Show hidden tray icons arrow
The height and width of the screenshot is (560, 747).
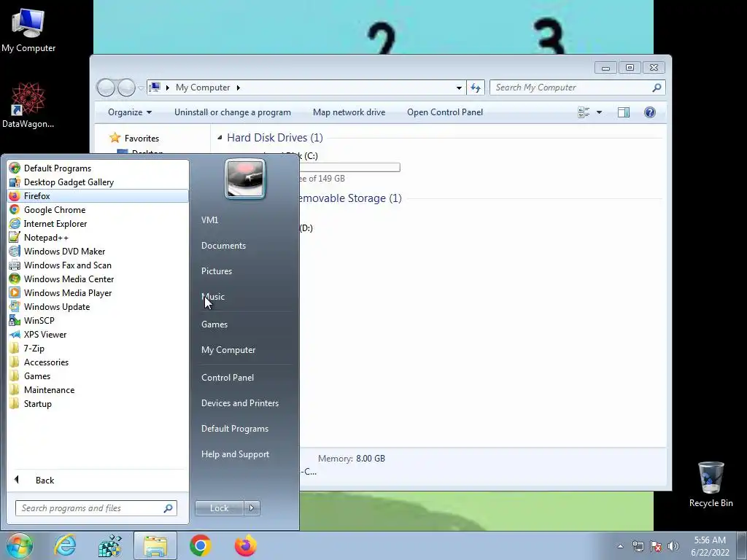pyautogui.click(x=620, y=546)
